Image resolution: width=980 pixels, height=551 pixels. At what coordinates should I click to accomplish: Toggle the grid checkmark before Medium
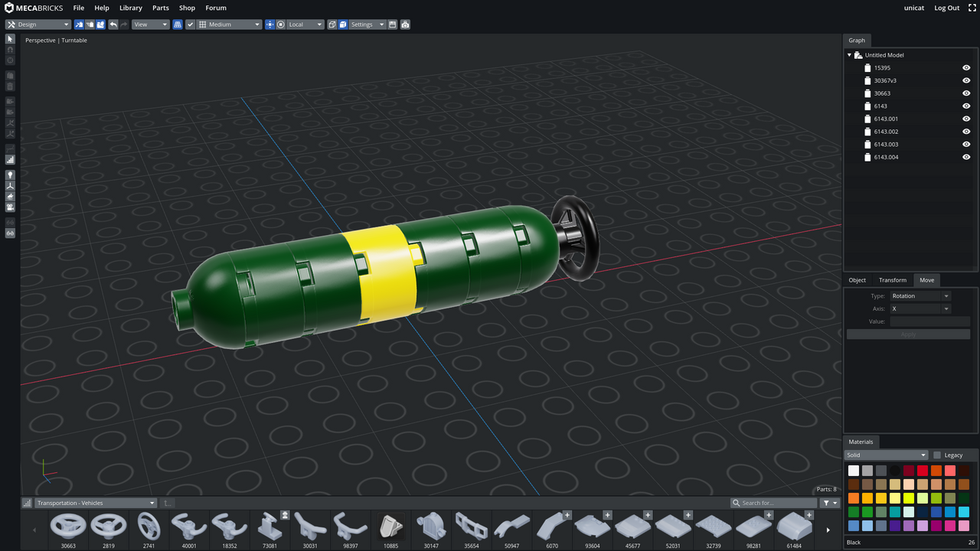(191, 24)
